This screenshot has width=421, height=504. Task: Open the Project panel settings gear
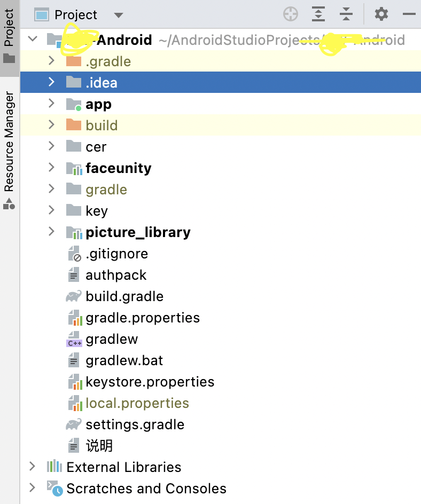[381, 14]
